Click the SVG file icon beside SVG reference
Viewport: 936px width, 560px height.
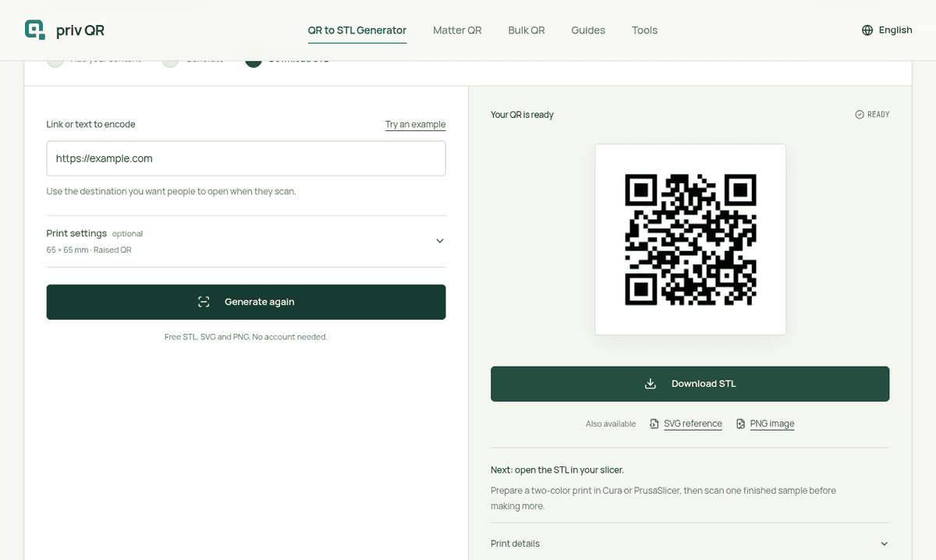654,424
